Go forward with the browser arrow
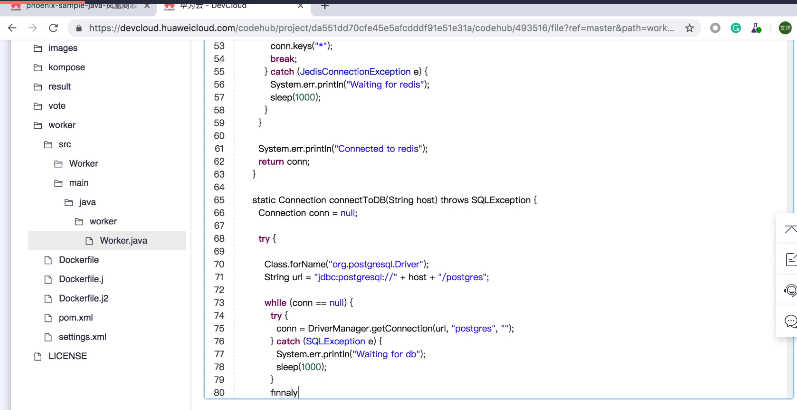 [33, 28]
